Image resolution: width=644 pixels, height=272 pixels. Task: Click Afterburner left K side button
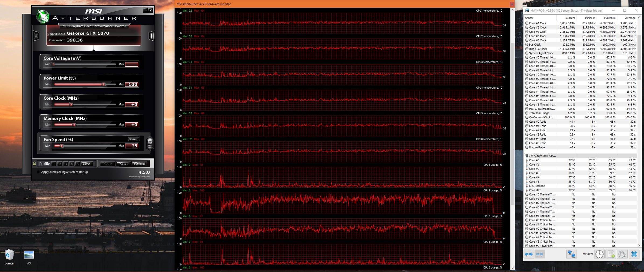(x=36, y=36)
